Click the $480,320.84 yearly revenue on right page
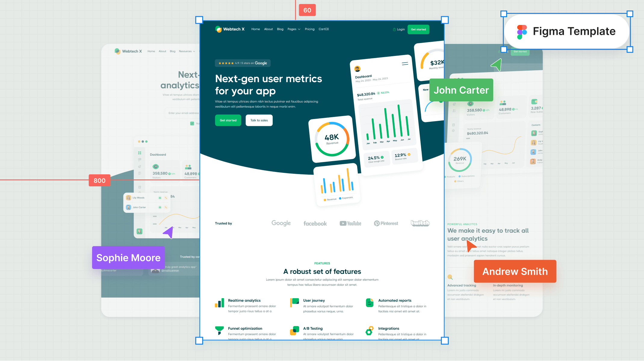The width and height of the screenshot is (644, 361). point(478,133)
